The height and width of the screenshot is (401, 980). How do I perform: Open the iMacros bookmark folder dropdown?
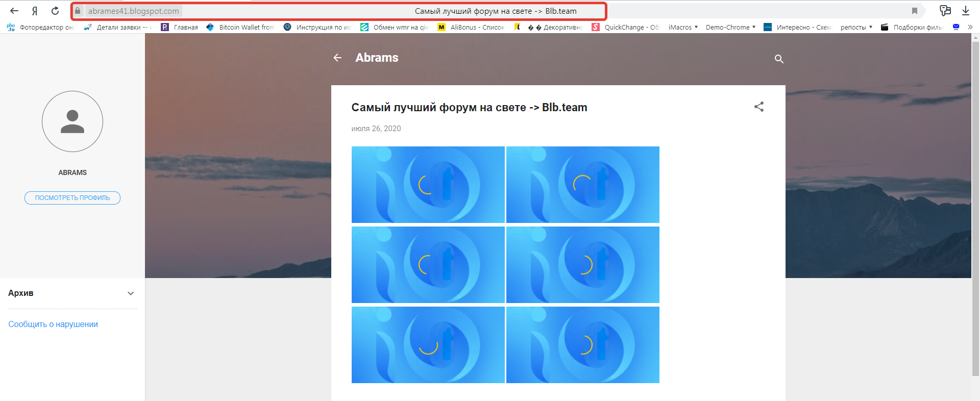683,27
